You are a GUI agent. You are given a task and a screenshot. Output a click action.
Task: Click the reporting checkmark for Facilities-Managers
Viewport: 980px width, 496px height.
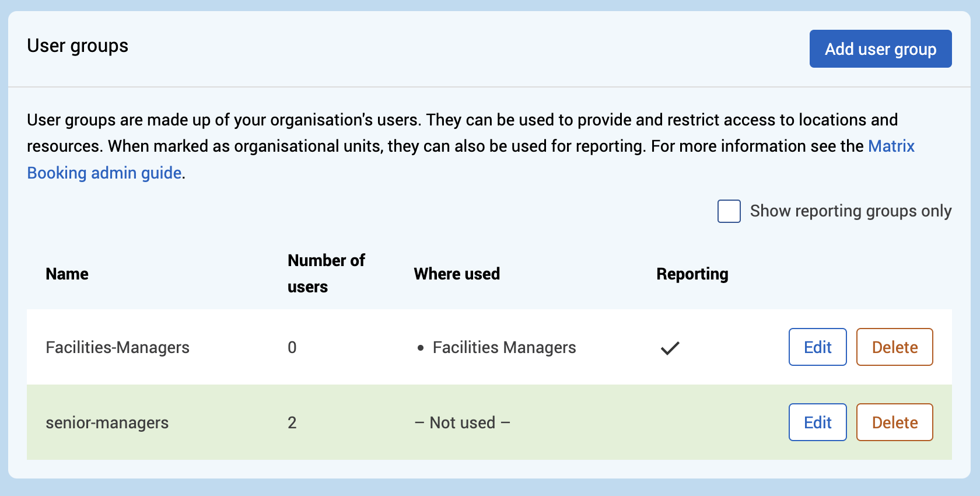[x=670, y=348]
